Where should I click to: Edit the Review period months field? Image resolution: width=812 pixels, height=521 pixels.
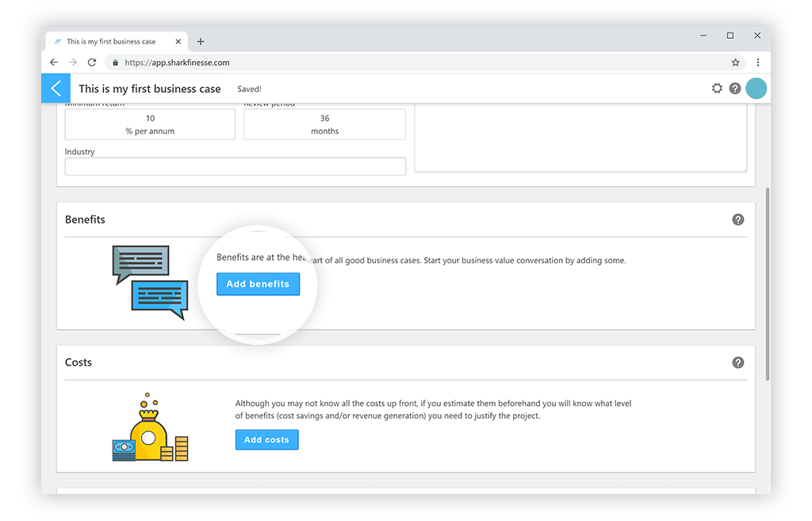(x=324, y=125)
